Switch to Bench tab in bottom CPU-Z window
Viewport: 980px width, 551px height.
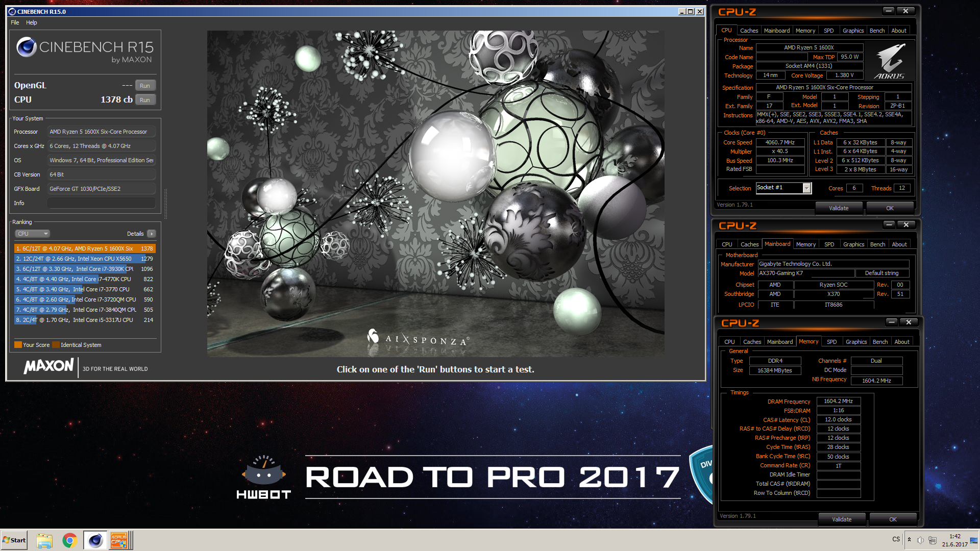[880, 342]
